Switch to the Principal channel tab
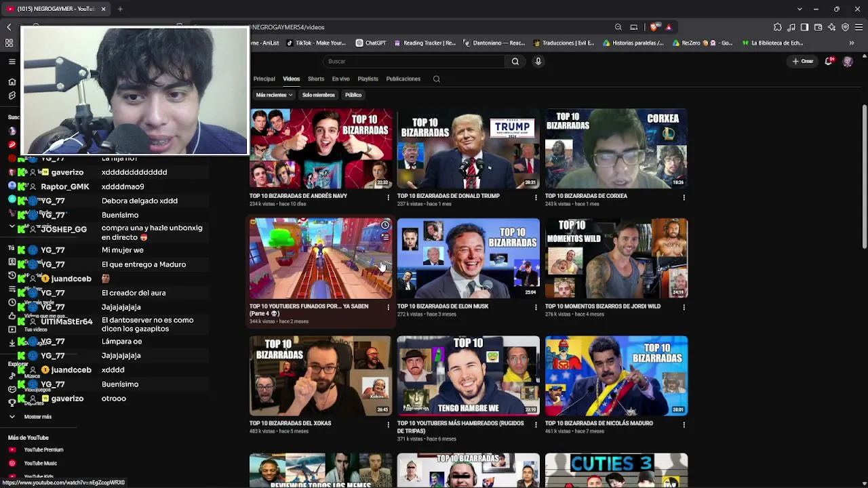Viewport: 868px width, 488px height. [264, 79]
